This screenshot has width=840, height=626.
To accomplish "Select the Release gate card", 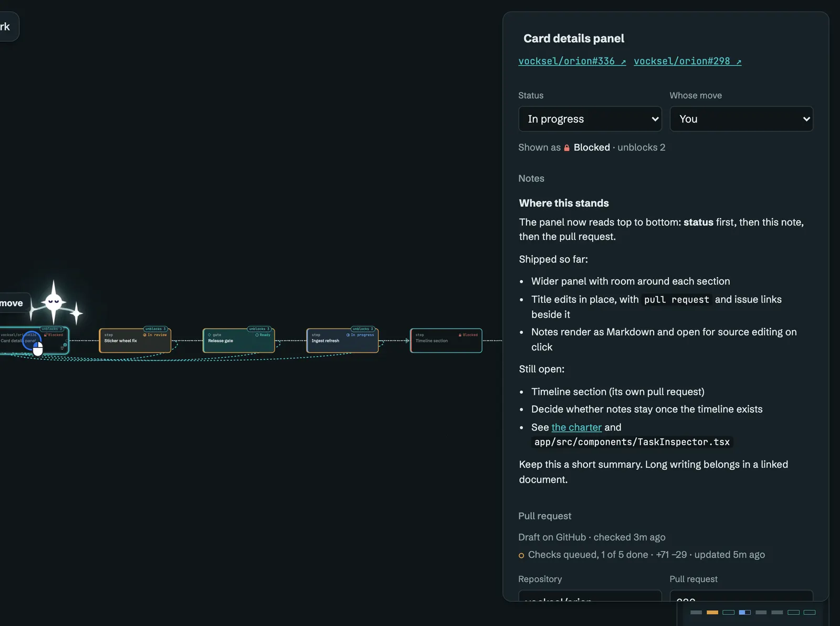I will [238, 340].
